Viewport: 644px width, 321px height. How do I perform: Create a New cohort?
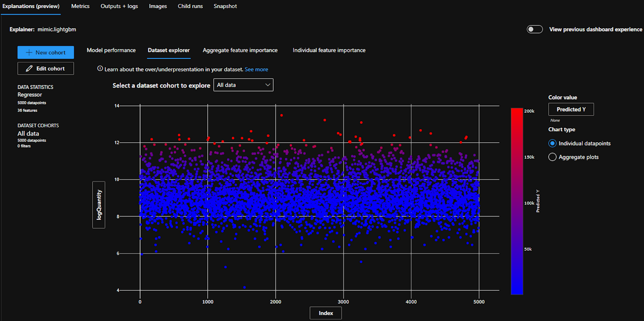(46, 52)
